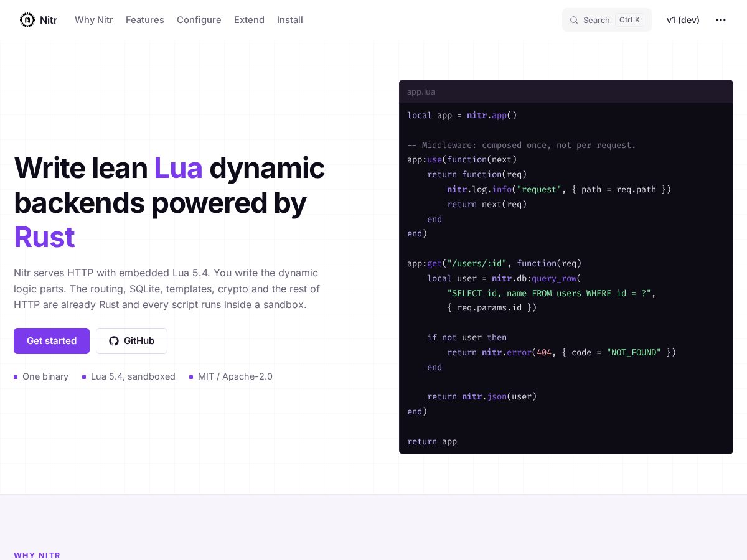Open the three-dot more menu
Screen dimensions: 747x560
point(721,20)
